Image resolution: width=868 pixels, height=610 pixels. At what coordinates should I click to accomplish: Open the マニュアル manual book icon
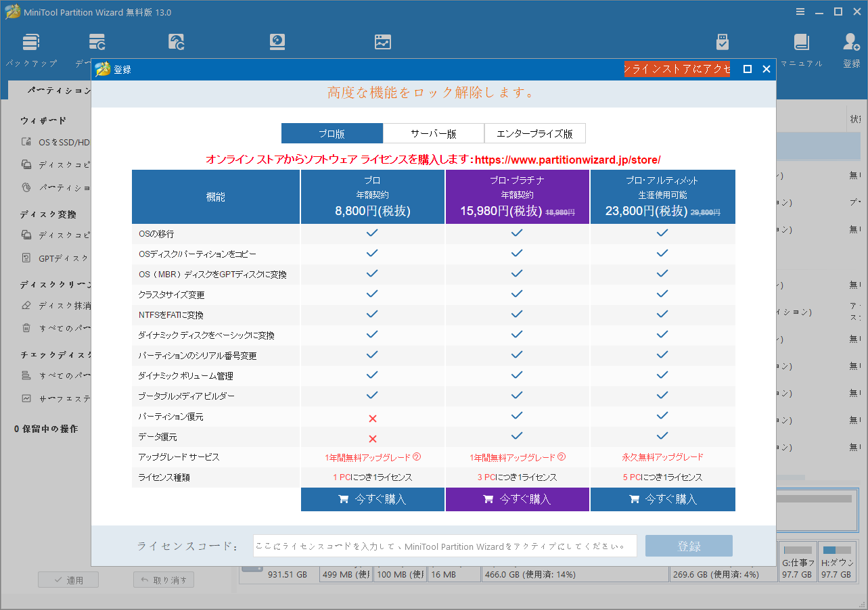[x=802, y=43]
